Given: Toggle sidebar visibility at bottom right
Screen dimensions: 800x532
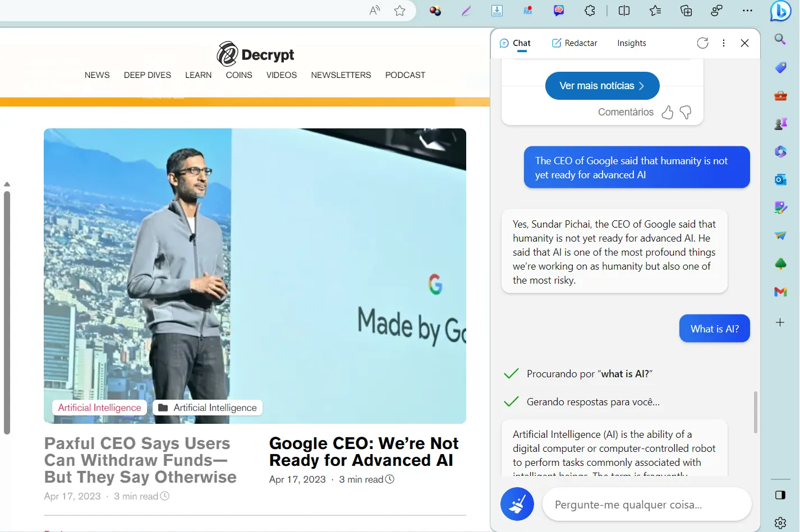Looking at the screenshot, I should tap(780, 495).
